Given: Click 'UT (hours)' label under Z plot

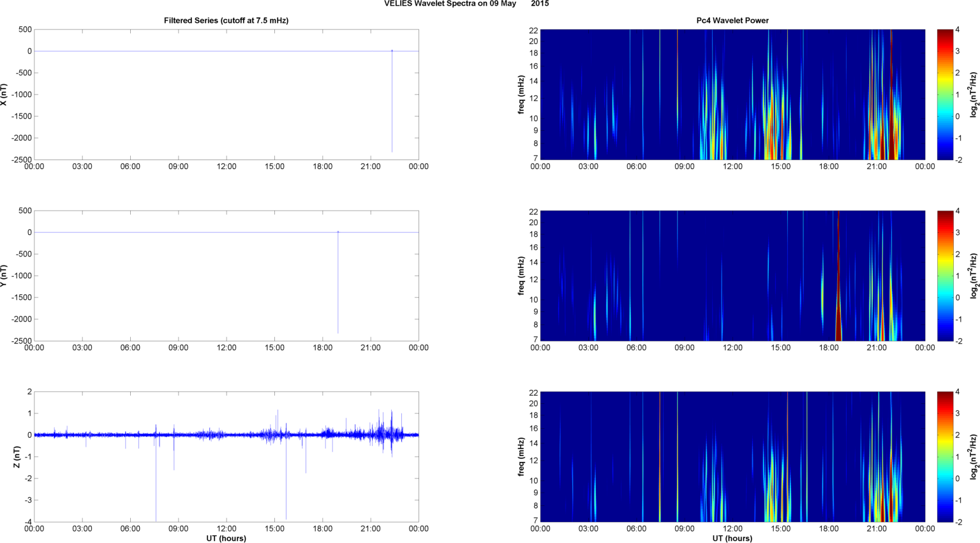Looking at the screenshot, I should tap(226, 538).
